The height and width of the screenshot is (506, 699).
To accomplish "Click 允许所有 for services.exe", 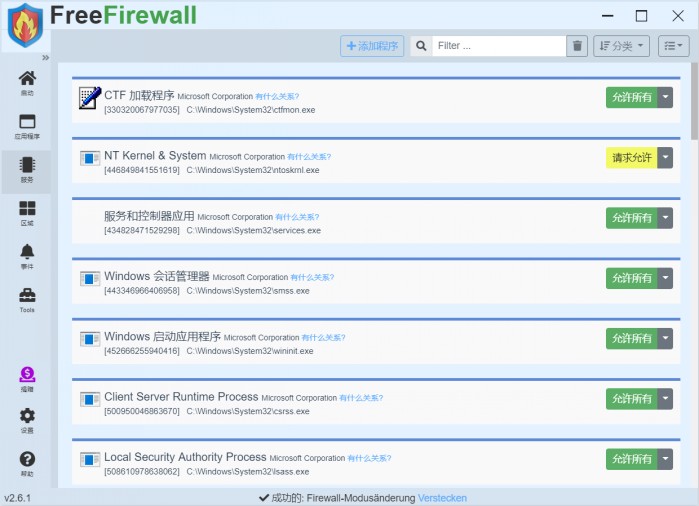I will pyautogui.click(x=631, y=218).
